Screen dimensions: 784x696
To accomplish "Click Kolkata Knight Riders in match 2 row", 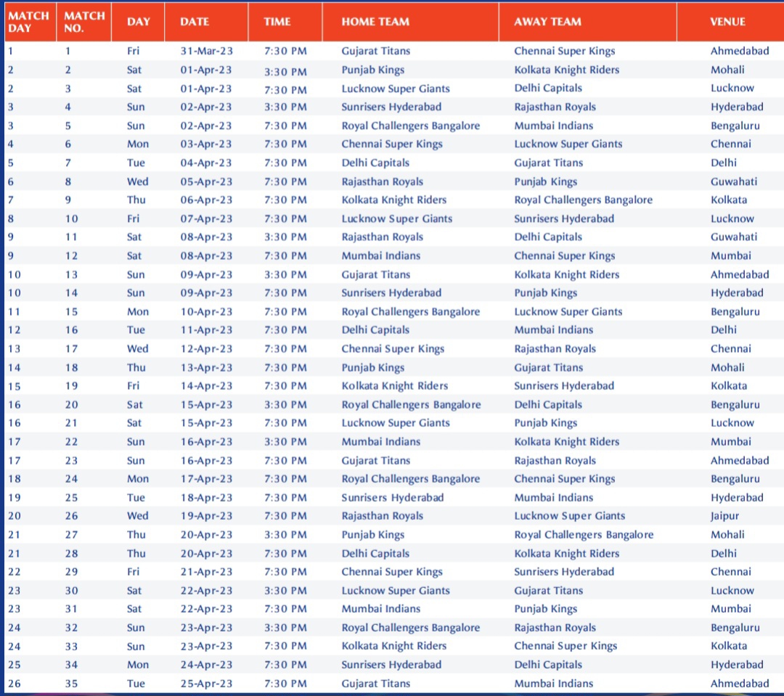I will click(566, 70).
